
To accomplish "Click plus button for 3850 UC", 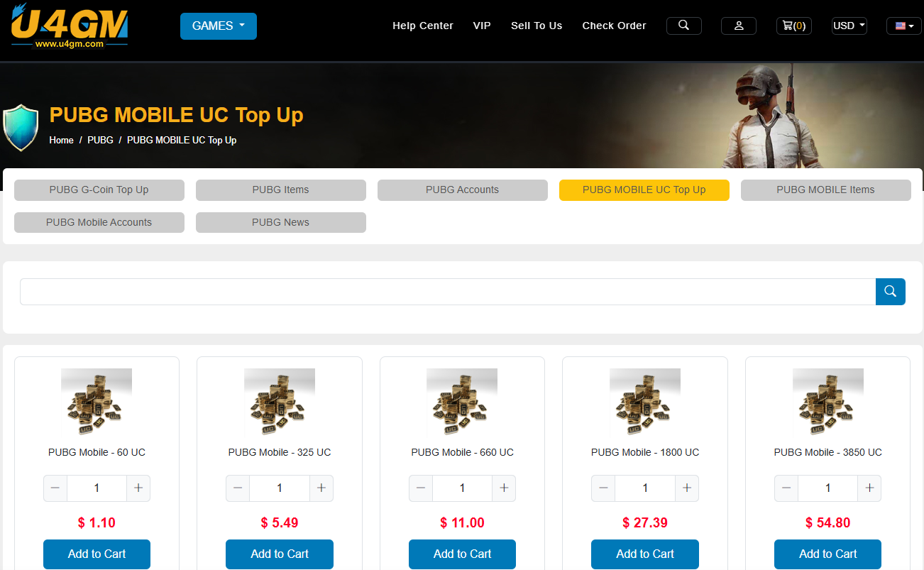I will (x=869, y=488).
